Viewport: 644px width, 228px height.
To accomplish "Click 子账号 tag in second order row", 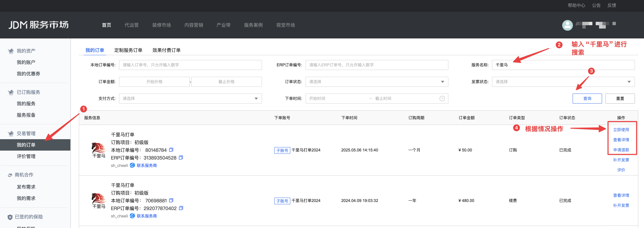I will [282, 201].
